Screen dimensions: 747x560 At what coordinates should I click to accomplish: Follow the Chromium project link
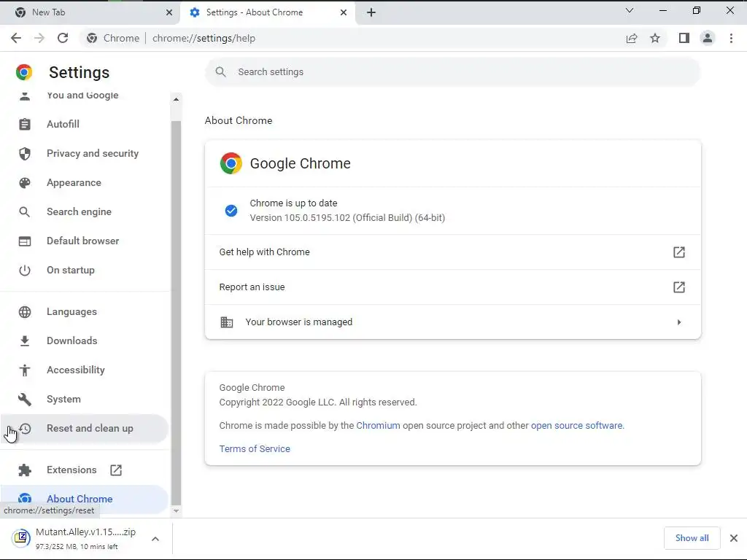coord(378,426)
